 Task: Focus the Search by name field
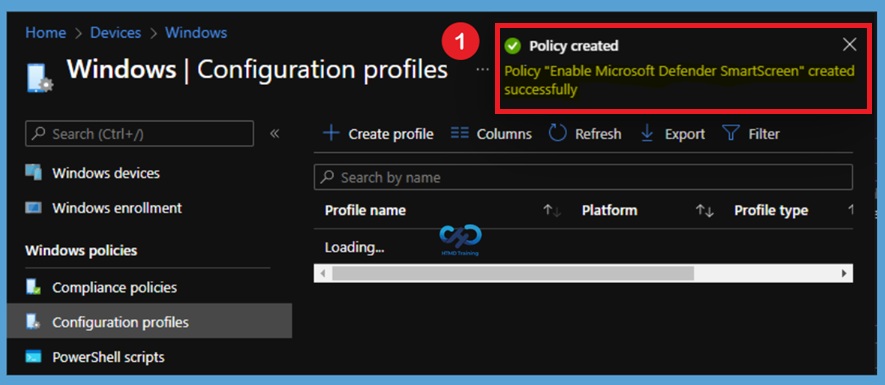coord(583,177)
